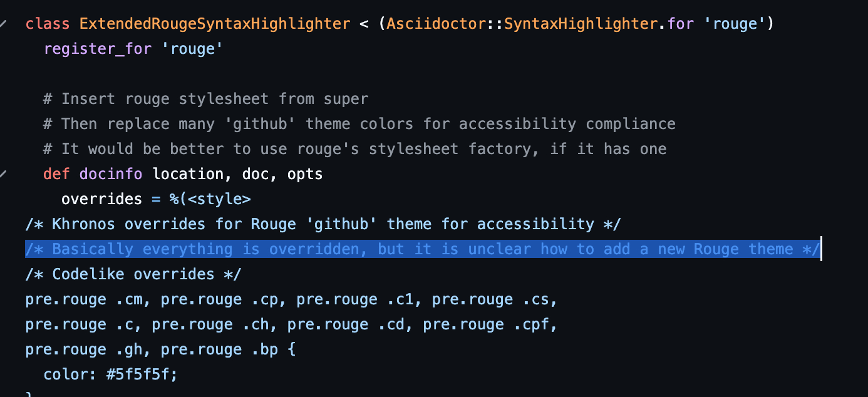Screen dimensions: 868x397
Task: Click the pre.rouge .cpf selector
Action: 490,324
